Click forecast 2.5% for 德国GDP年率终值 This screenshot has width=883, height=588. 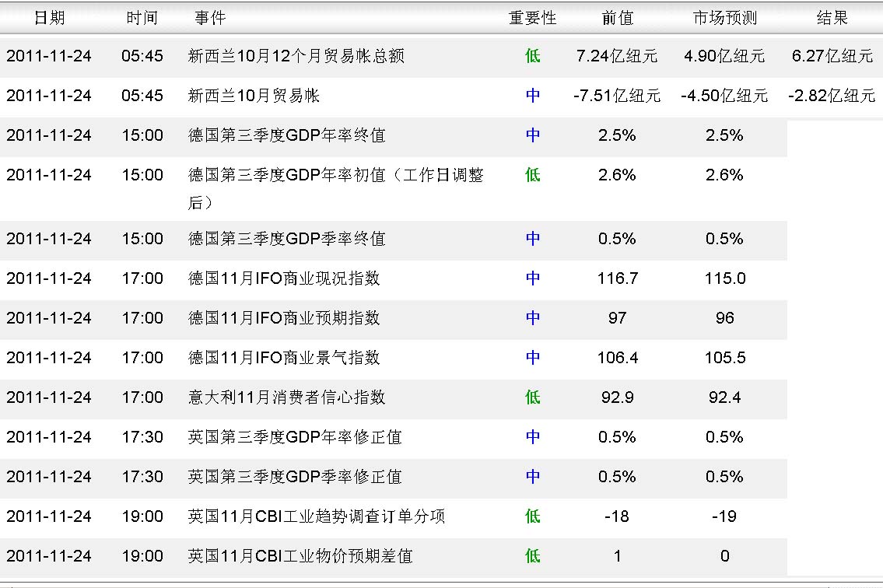[725, 135]
